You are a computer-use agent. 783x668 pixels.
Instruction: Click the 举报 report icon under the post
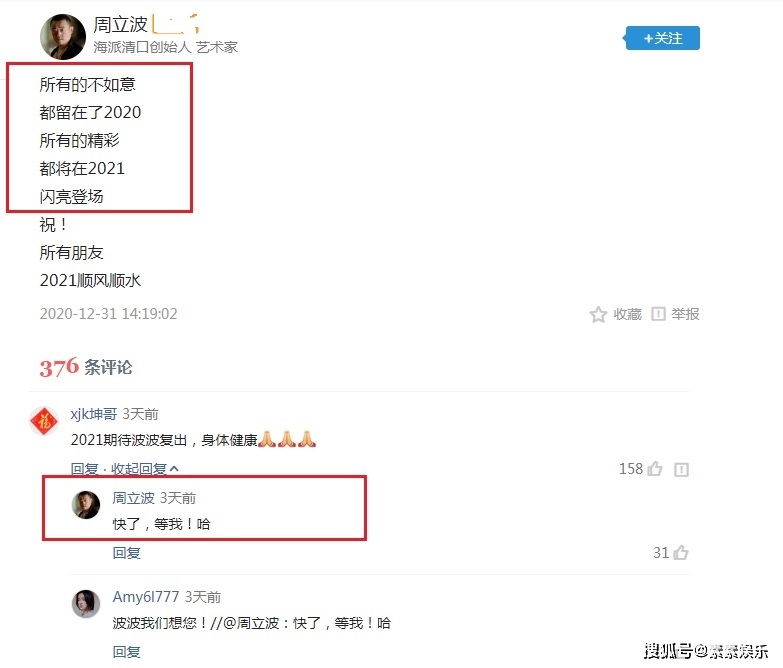[x=658, y=314]
